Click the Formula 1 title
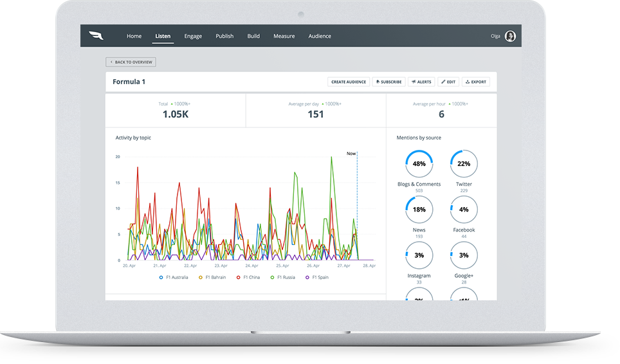 [x=129, y=82]
